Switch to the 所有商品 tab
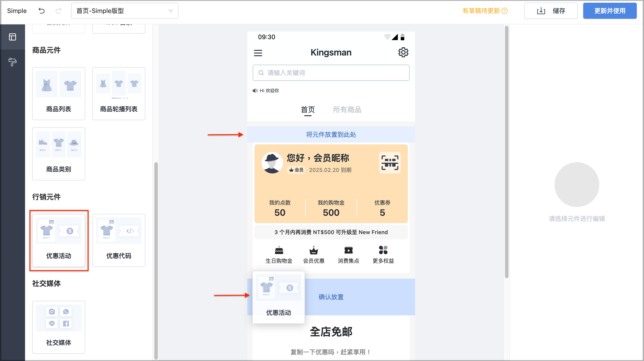 coord(347,110)
